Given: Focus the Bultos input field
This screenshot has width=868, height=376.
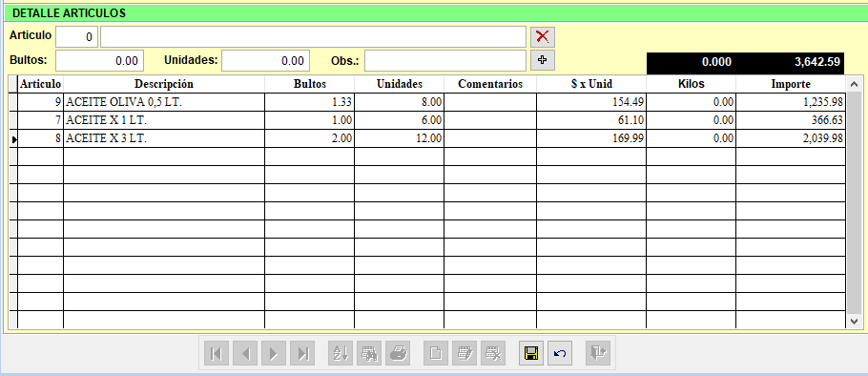Looking at the screenshot, I should 99,60.
